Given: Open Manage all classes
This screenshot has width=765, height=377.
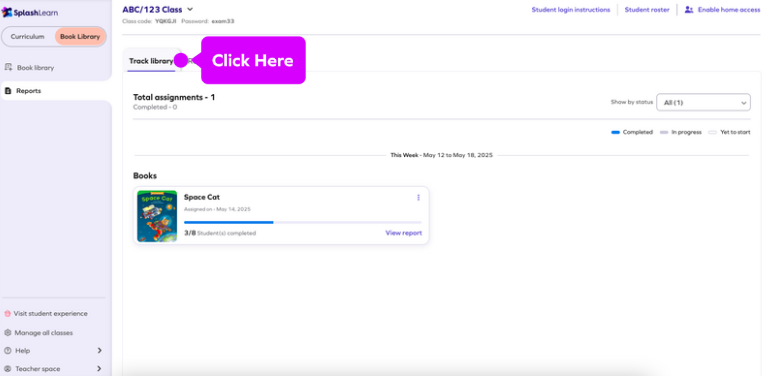Looking at the screenshot, I should [x=43, y=333].
